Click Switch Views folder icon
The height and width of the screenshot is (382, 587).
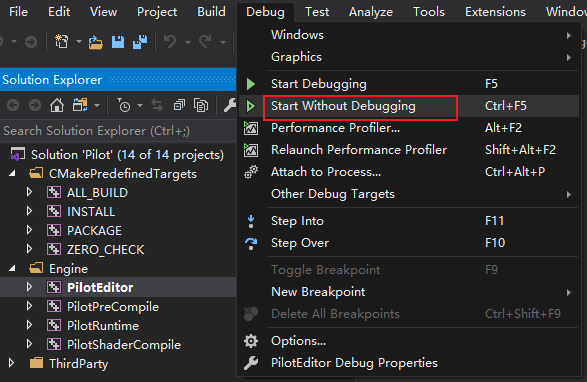click(80, 105)
